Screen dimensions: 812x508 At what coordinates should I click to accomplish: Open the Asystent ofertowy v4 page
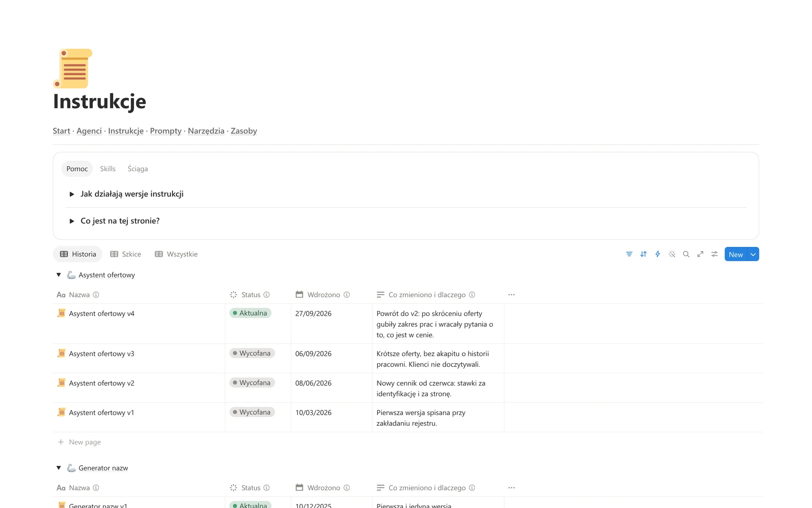101,313
